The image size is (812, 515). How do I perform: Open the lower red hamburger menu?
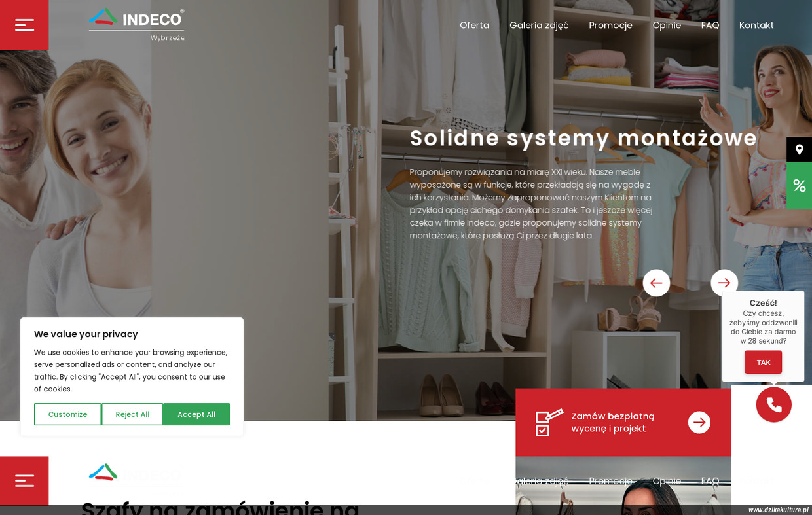pyautogui.click(x=24, y=481)
